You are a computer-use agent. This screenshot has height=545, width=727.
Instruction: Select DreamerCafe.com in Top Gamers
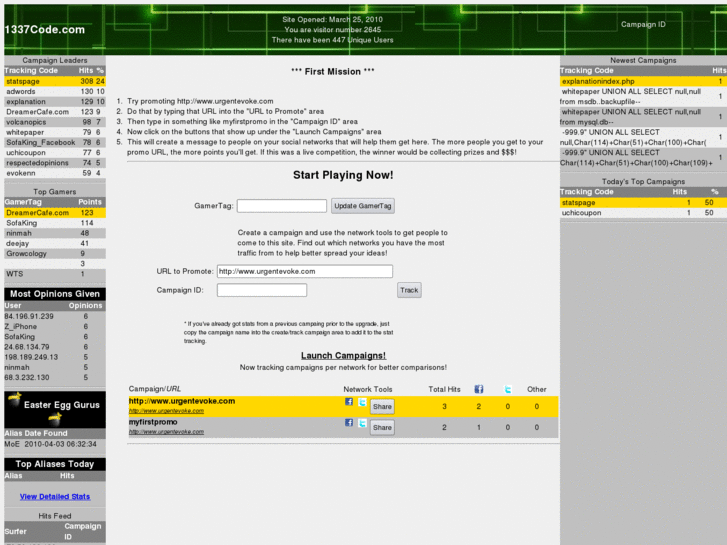(x=55, y=213)
